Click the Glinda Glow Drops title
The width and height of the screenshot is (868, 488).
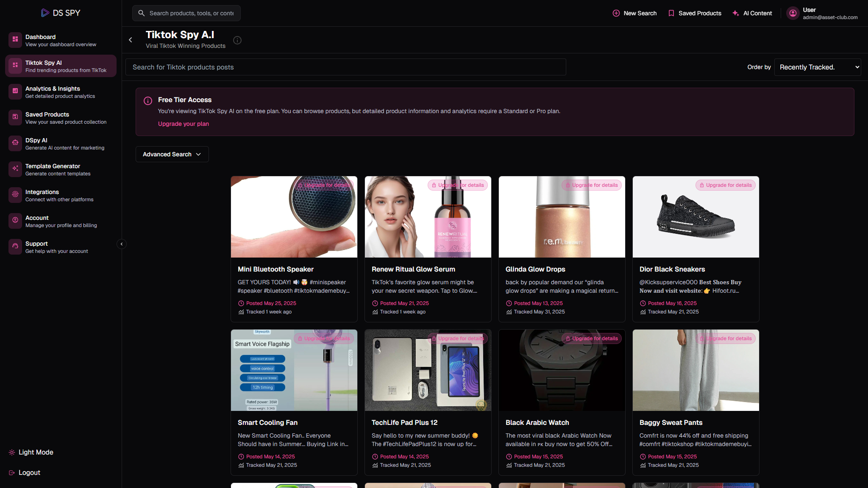535,269
